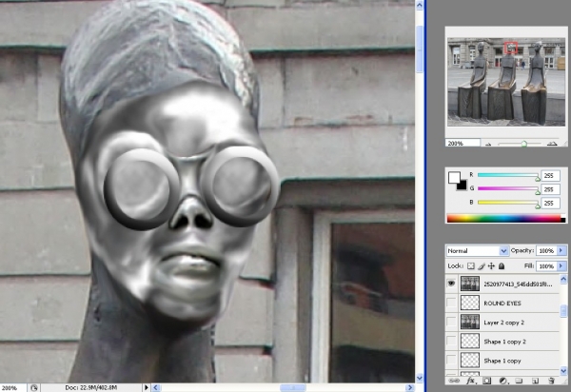571x392 pixels.
Task: Click the Layer 2 copy 2 thumbnail
Action: pos(470,323)
